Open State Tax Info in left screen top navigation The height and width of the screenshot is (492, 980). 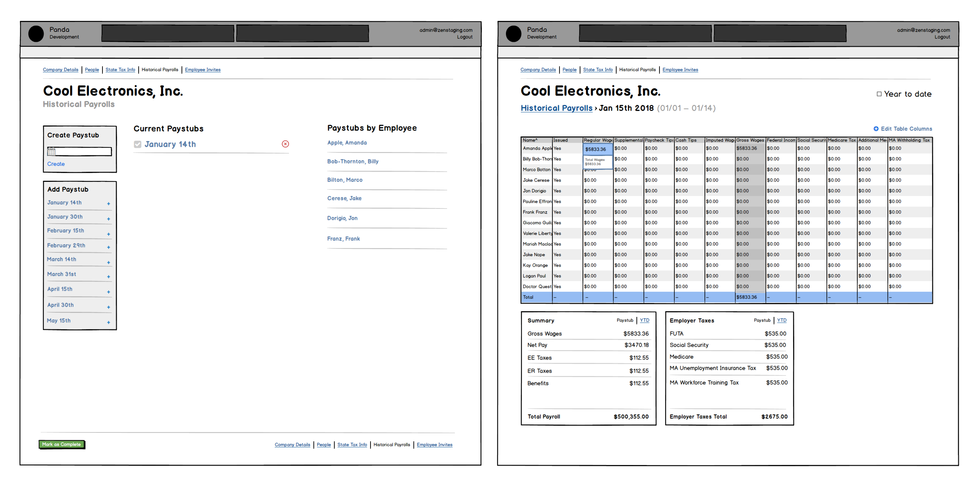coord(120,70)
